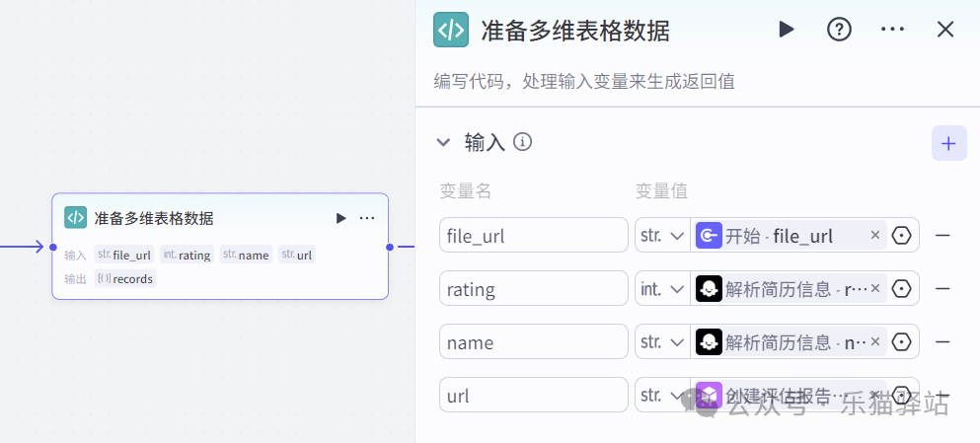Close the 准备多维表格数据 settings panel
The image size is (980, 443).
click(x=944, y=30)
